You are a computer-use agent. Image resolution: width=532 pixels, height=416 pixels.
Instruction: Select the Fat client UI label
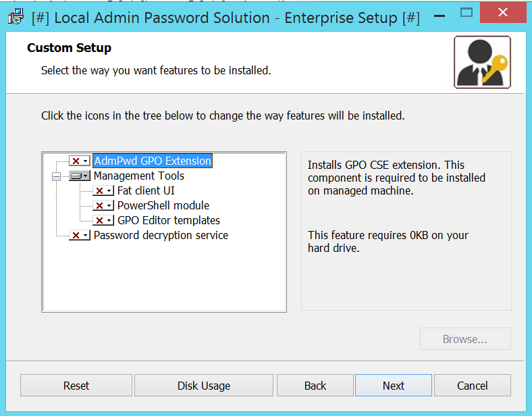[146, 190]
